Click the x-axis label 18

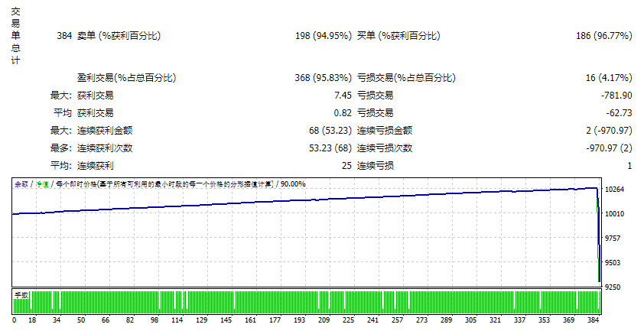[32, 320]
